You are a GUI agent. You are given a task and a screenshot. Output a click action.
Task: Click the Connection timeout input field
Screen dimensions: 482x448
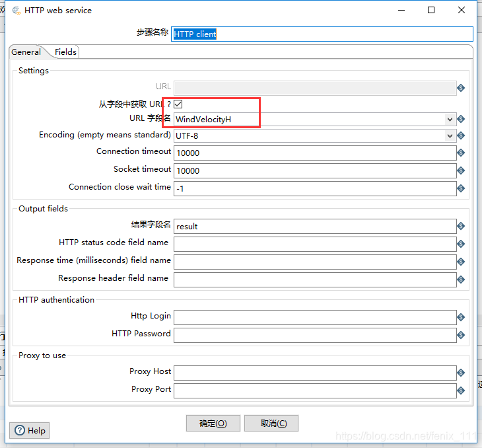pyautogui.click(x=315, y=153)
